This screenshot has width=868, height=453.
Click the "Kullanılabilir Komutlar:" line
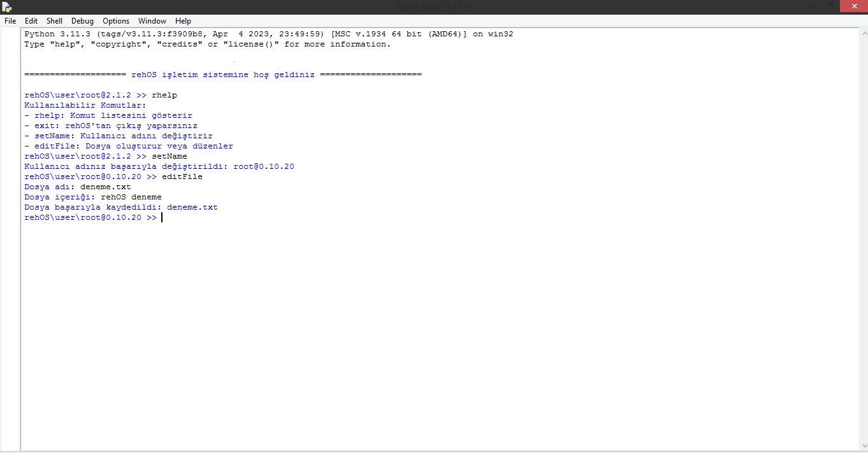pos(85,105)
